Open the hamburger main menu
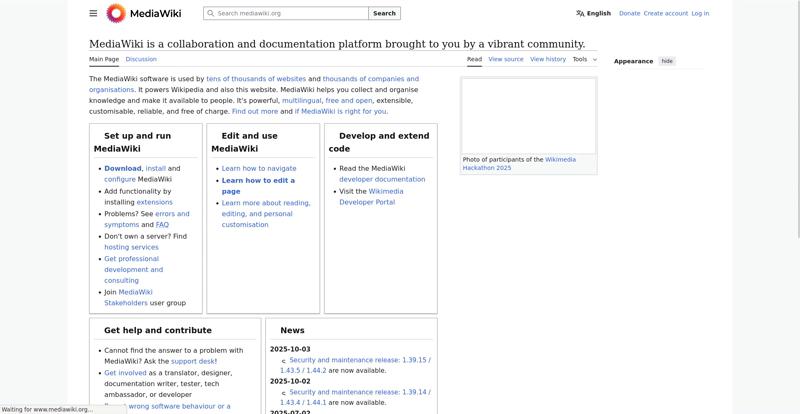Screen dimensions: 800x414 (93, 13)
